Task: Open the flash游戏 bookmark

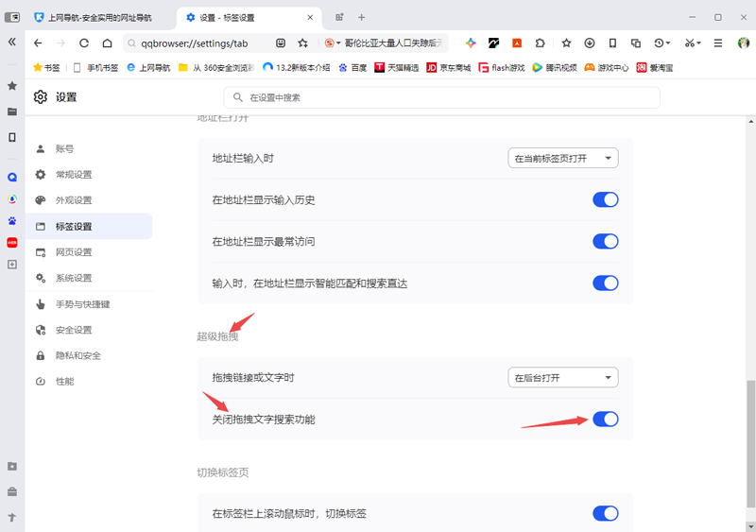Action: point(502,67)
